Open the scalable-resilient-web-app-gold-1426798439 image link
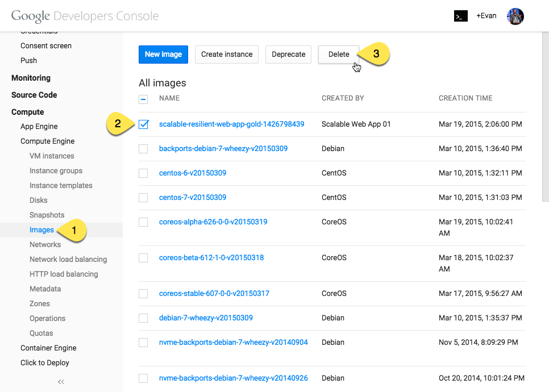 click(x=231, y=124)
